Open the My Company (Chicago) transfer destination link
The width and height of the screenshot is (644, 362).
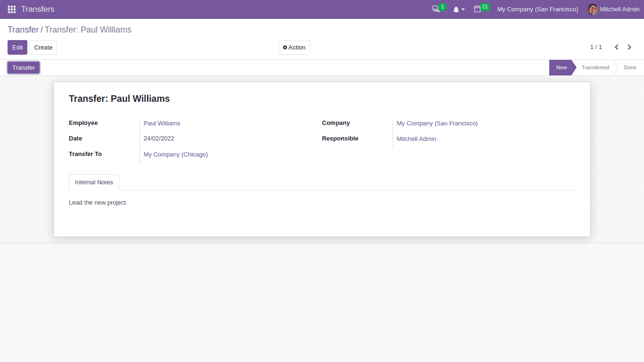point(175,154)
